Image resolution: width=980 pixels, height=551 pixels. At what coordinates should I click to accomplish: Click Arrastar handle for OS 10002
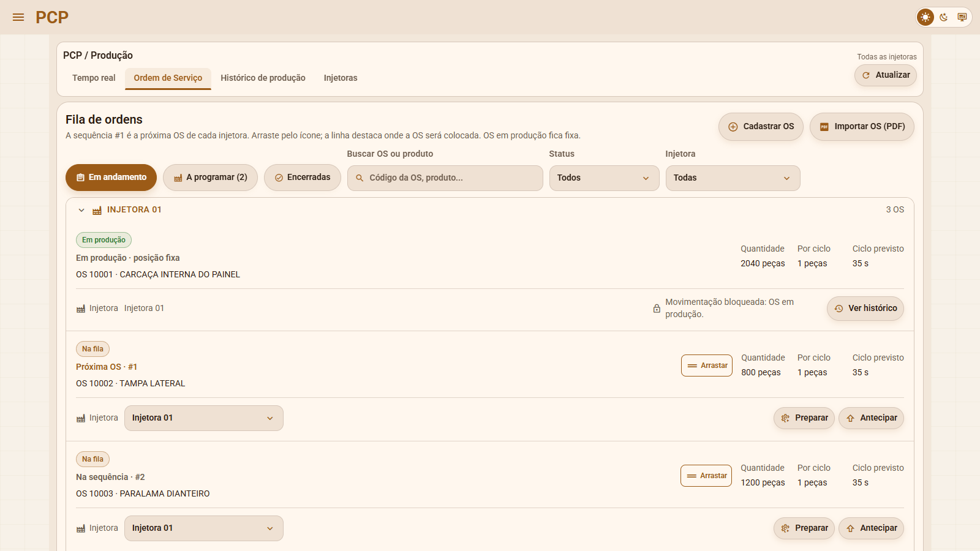tap(707, 365)
